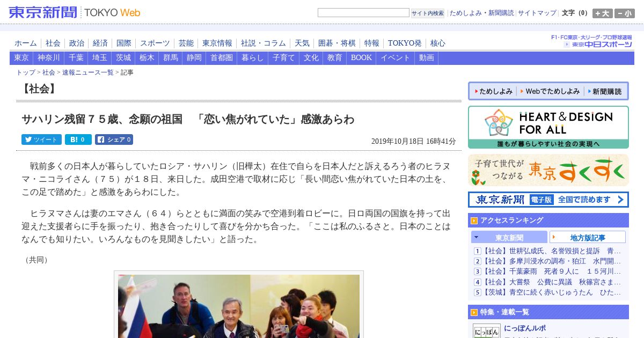This screenshot has width=644, height=338.
Task: Open ranking 1 article 世耕弘成氏、名誉毀損と提訴
Action: point(552,251)
